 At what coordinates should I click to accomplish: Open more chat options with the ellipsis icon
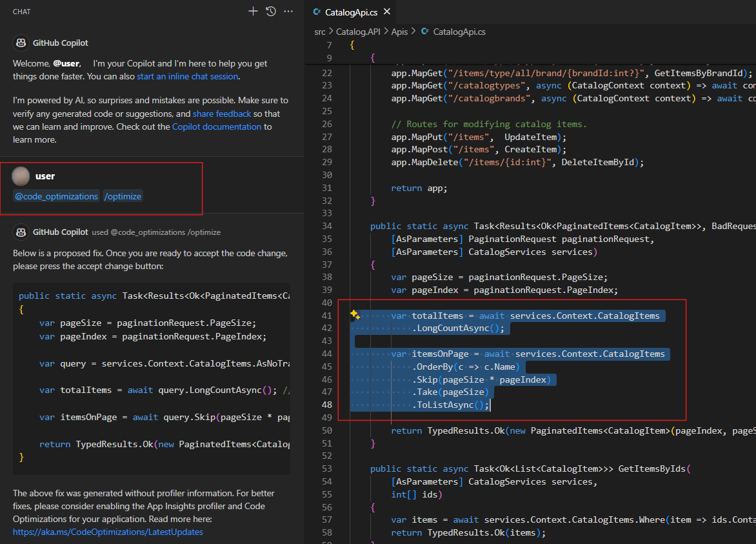coord(288,11)
